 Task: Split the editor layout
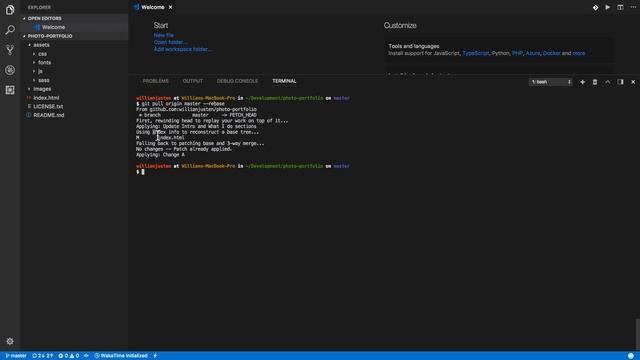click(620, 7)
